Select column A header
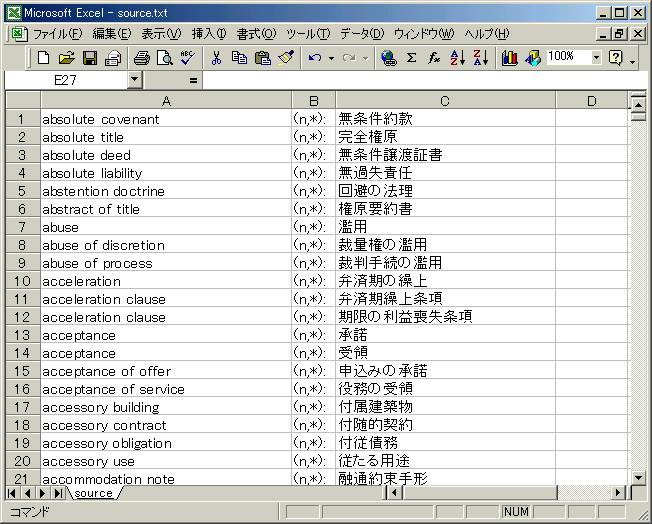 tap(166, 101)
